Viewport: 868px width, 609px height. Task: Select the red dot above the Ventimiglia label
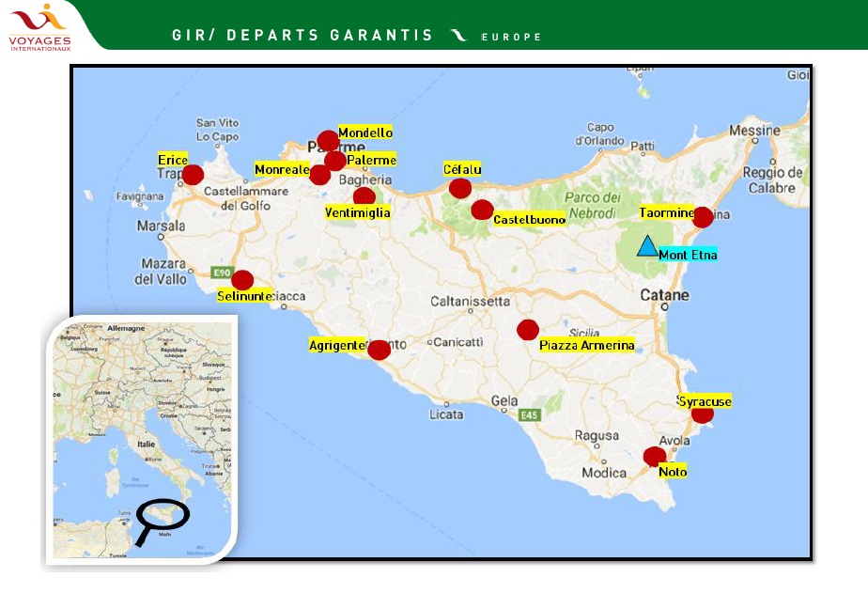pos(364,196)
